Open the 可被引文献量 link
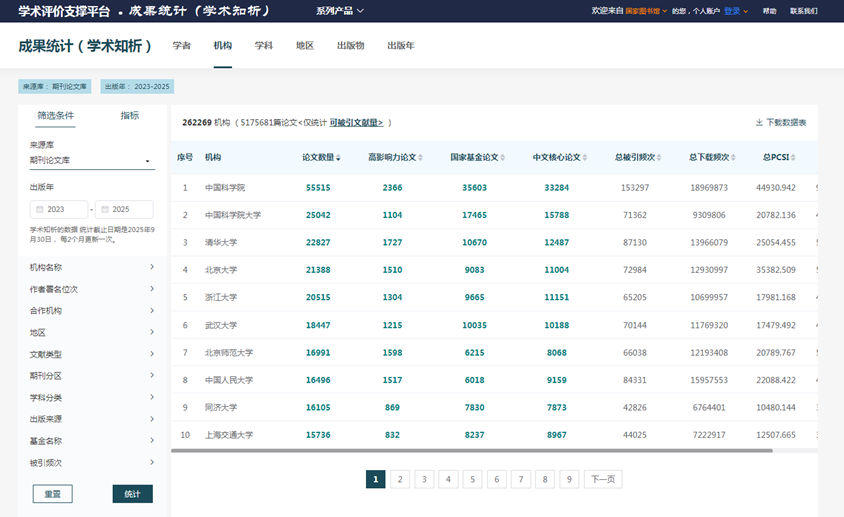844x517 pixels. coord(356,123)
